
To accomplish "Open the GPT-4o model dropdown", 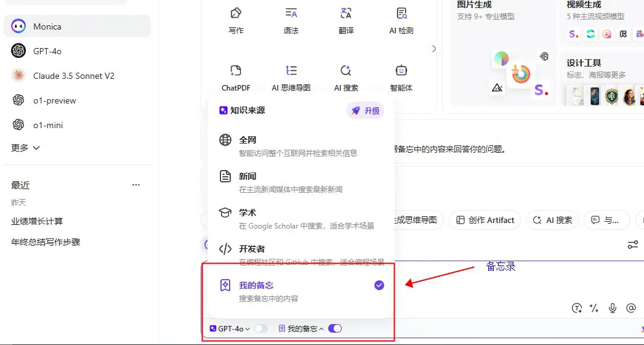I will (230, 328).
